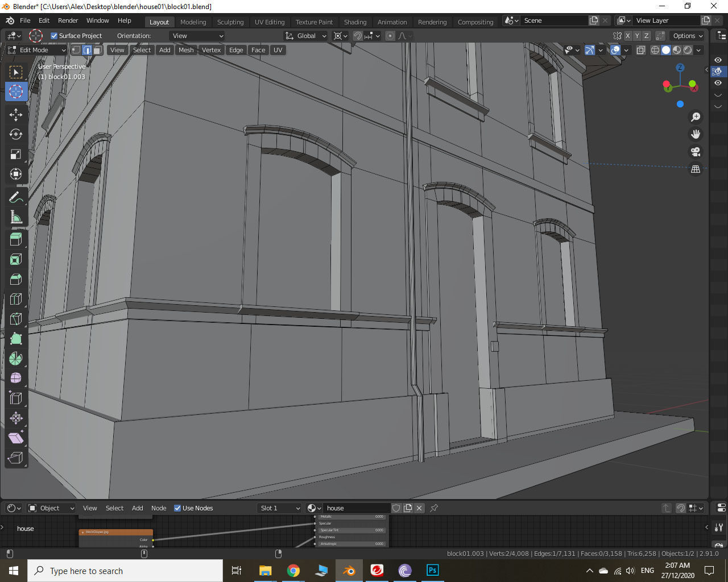Viewport: 728px width, 582px height.
Task: Toggle X-ray view
Action: pos(641,50)
